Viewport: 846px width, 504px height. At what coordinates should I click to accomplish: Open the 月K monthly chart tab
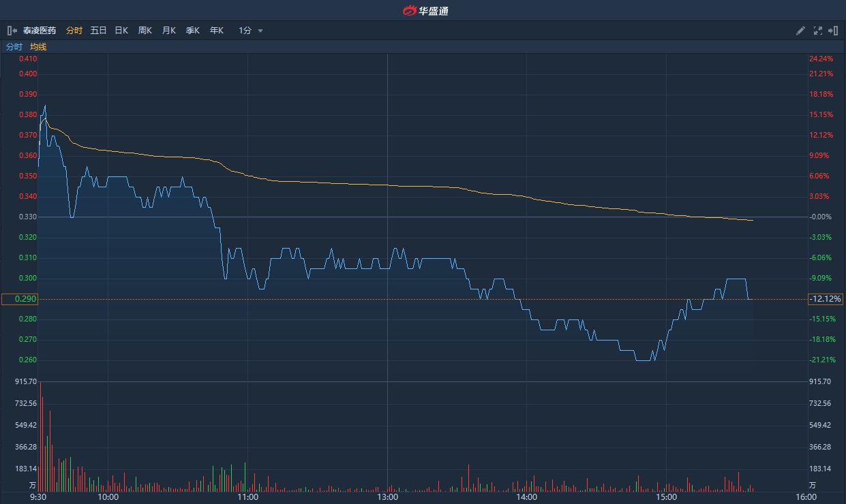pyautogui.click(x=169, y=31)
